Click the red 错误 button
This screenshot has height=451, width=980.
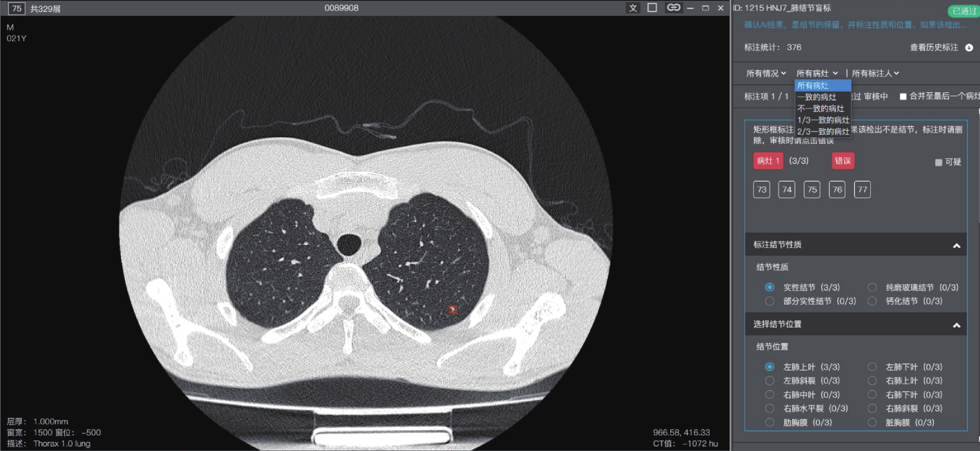[843, 161]
